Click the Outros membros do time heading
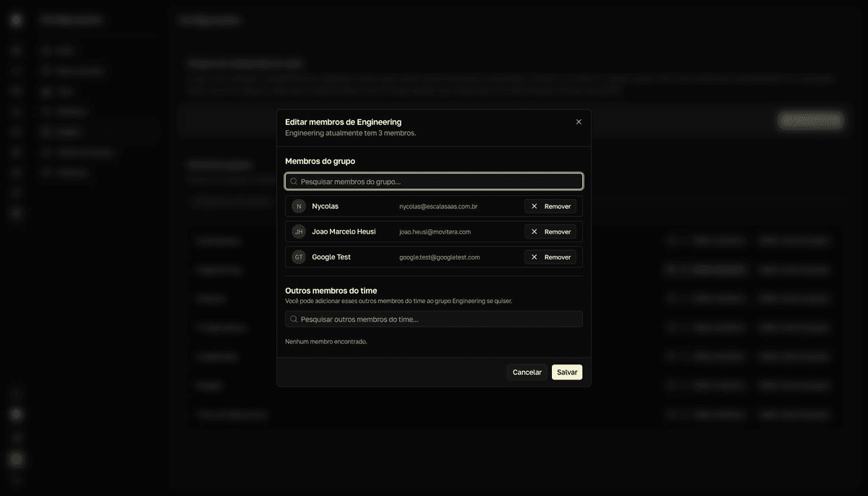The image size is (868, 496). pyautogui.click(x=331, y=291)
